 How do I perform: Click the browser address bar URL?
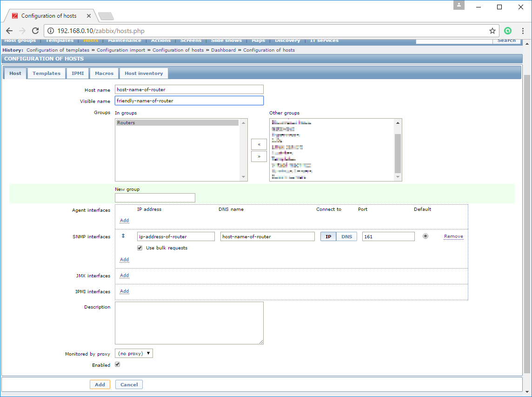tap(101, 31)
